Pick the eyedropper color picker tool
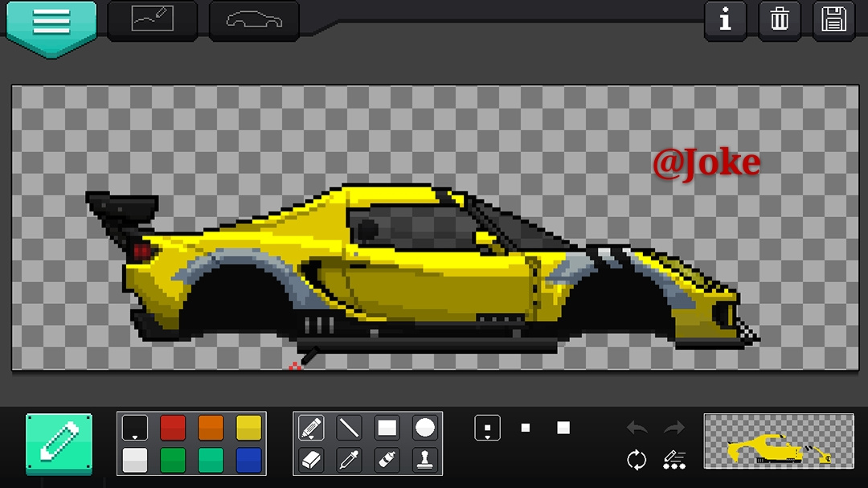Screen dimensions: 868x488 point(350,460)
